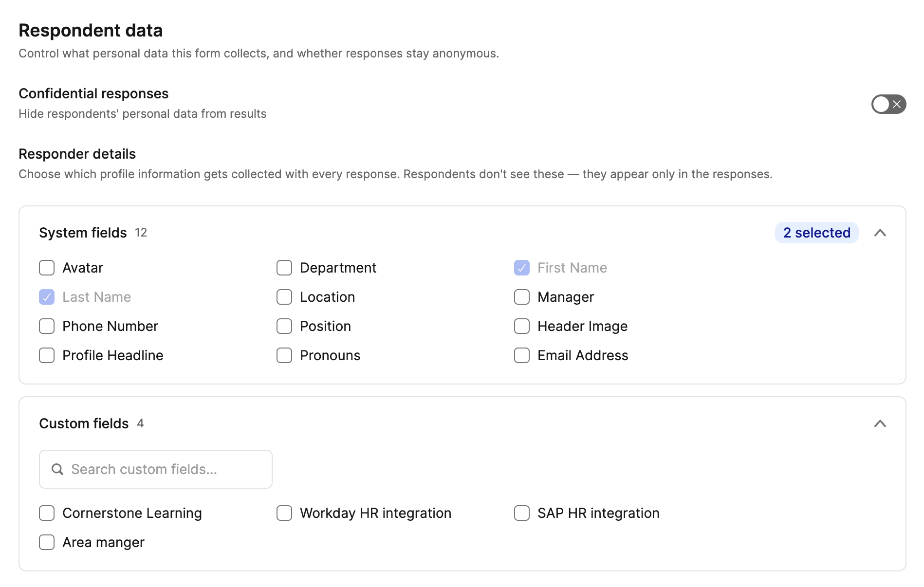This screenshot has width=924, height=587.
Task: Enable the Position checkbox
Action: point(284,326)
